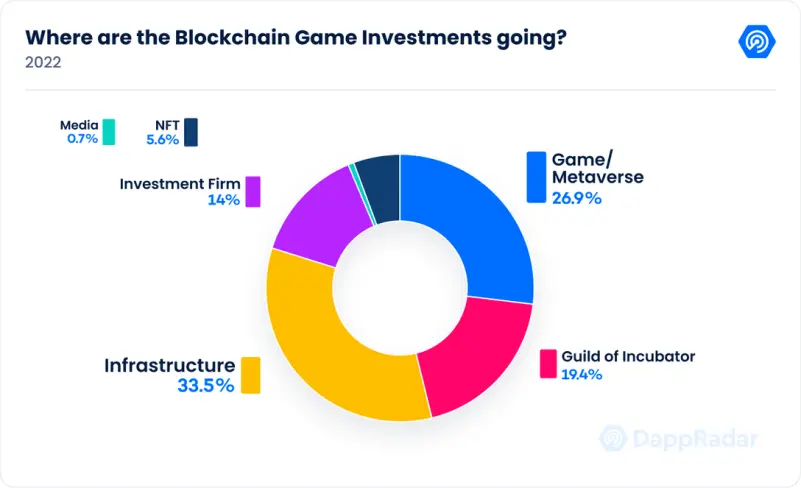
Task: Click the Infrastructure yellow legend swatch
Action: (250, 375)
